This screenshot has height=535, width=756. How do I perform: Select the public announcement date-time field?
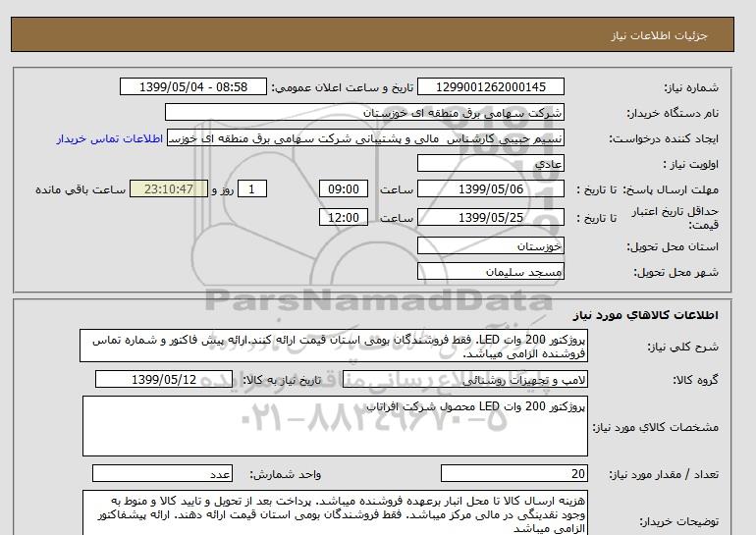192,87
